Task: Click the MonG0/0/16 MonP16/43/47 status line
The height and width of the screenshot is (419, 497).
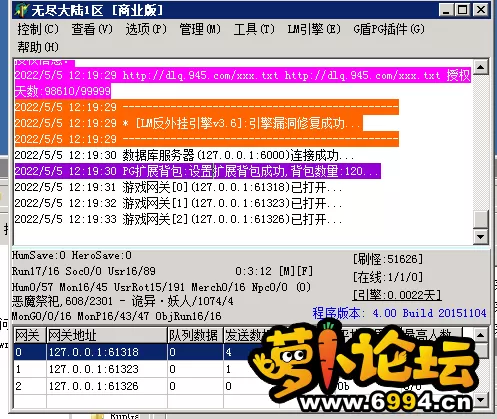Action: pos(117,316)
